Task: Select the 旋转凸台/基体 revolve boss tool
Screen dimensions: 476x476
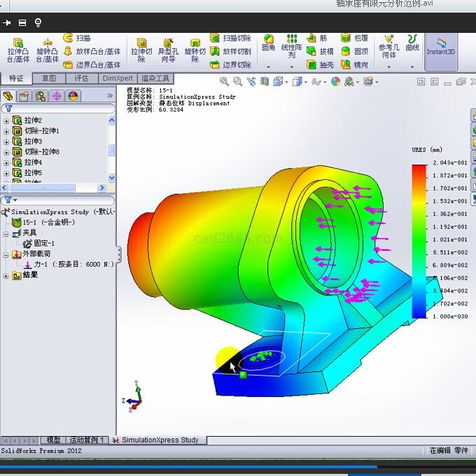Action: coord(48,50)
